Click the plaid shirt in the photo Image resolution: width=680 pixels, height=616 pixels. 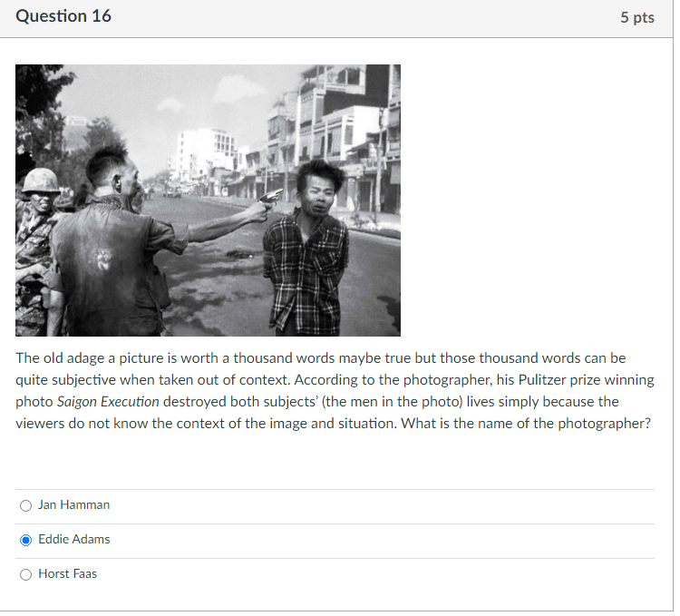pyautogui.click(x=306, y=273)
